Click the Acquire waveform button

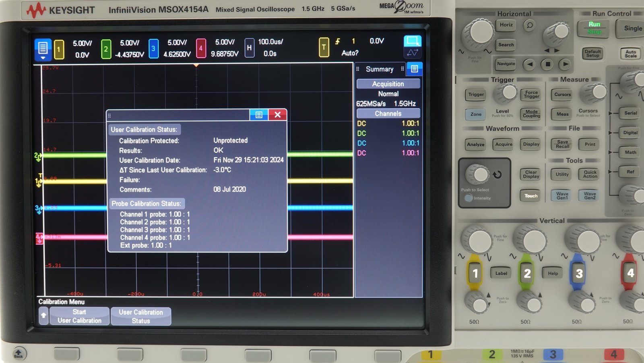(x=504, y=144)
